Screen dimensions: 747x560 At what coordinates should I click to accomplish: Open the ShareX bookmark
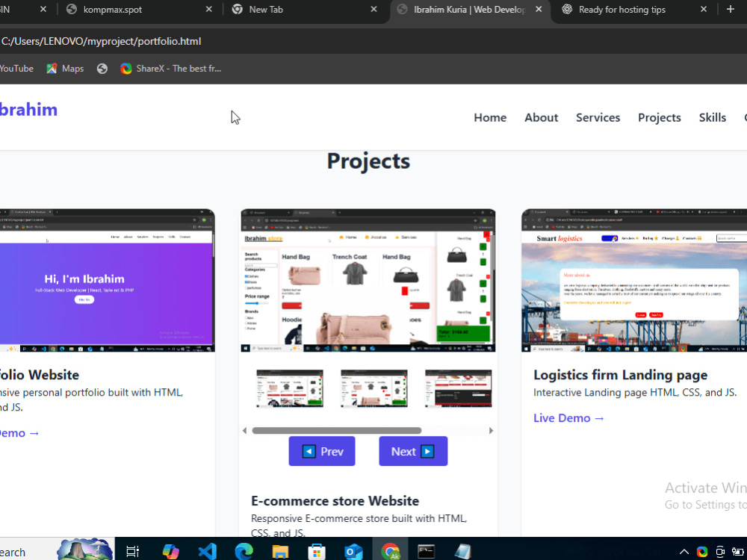170,69
